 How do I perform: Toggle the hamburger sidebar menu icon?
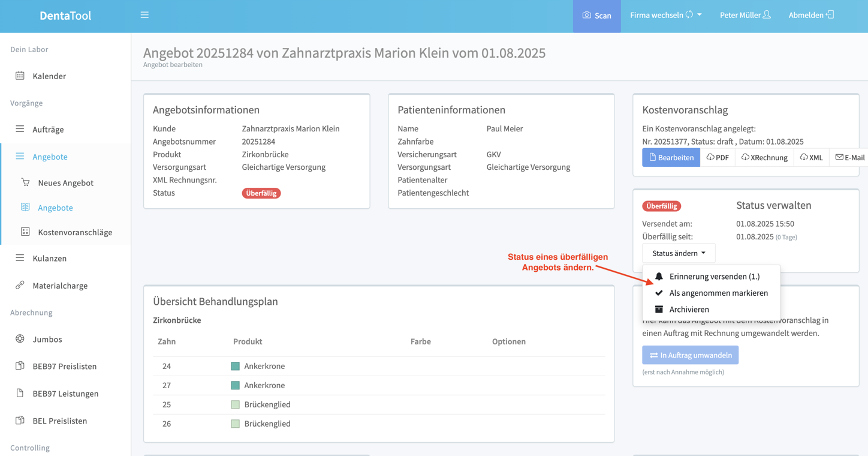144,15
